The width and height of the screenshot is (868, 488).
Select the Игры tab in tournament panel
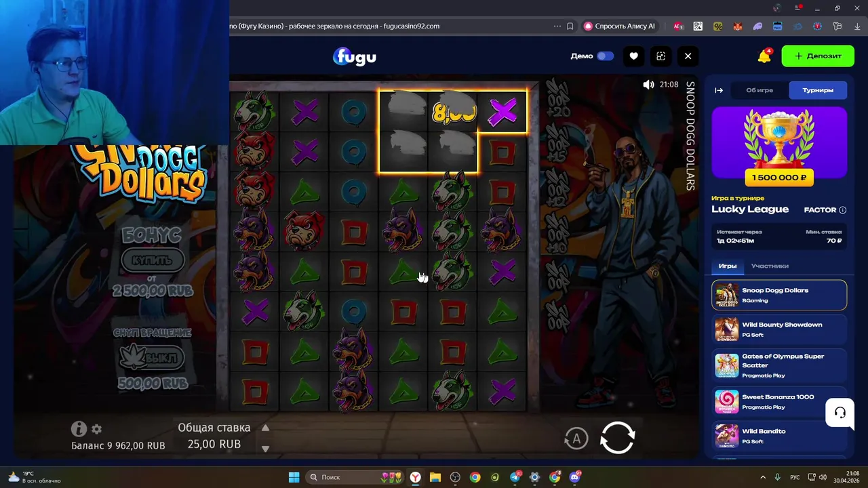pos(728,266)
